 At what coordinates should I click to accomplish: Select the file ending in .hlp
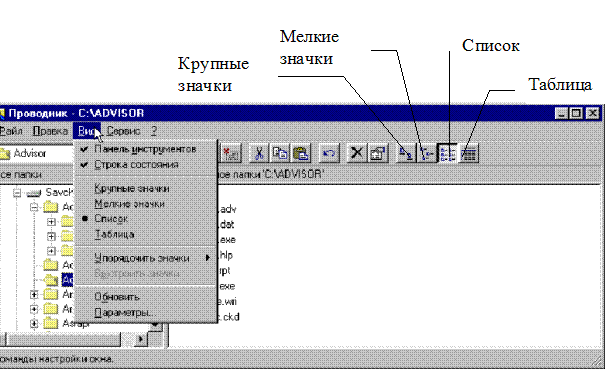pos(226,255)
